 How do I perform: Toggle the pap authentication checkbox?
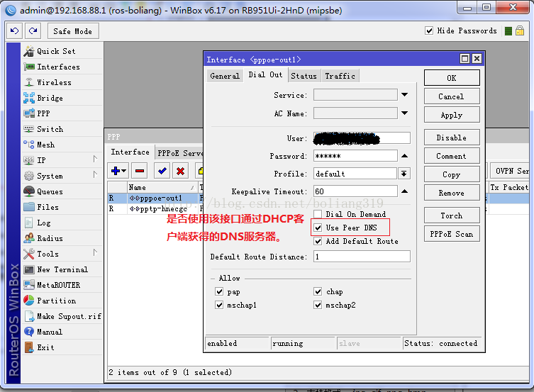click(219, 291)
